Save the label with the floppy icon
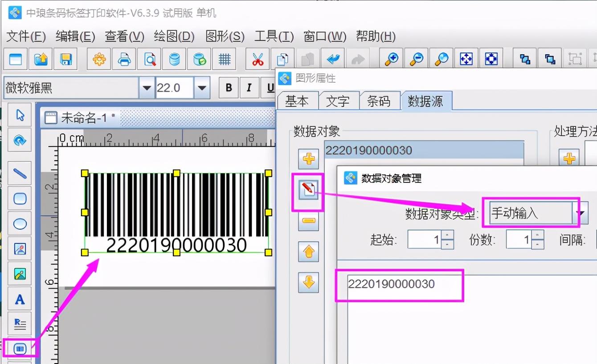Viewport: 597px width, 364px height. point(65,59)
